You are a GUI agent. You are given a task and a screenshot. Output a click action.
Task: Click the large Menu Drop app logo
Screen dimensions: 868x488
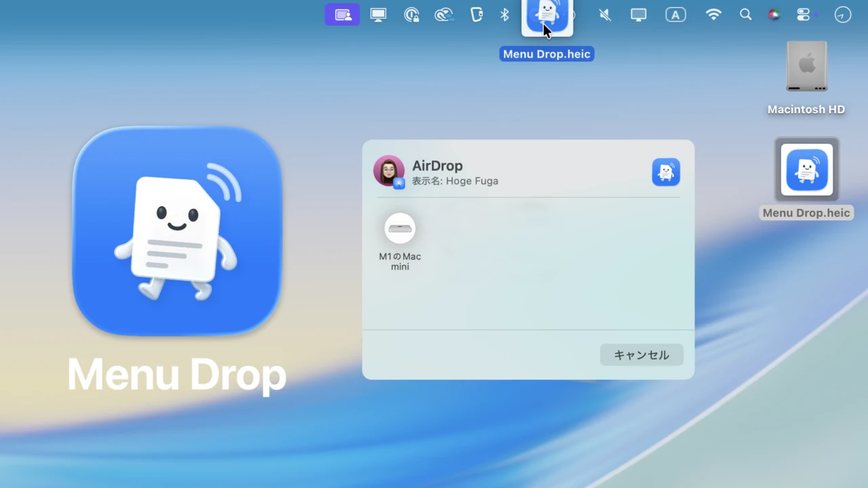[177, 230]
